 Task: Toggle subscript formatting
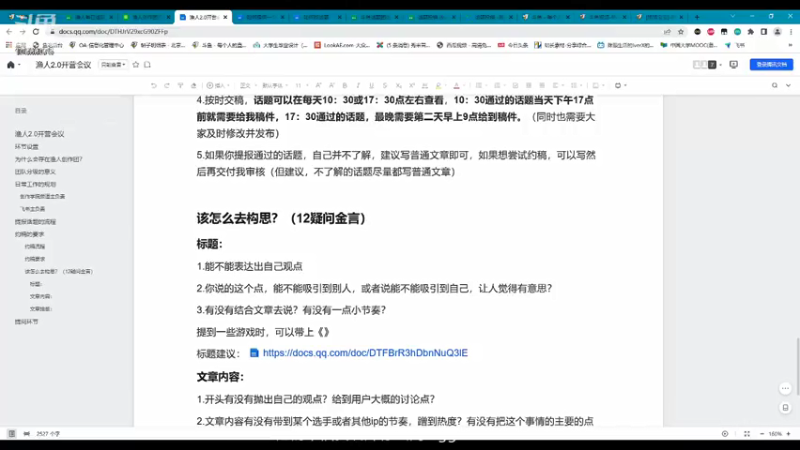pyautogui.click(x=398, y=86)
